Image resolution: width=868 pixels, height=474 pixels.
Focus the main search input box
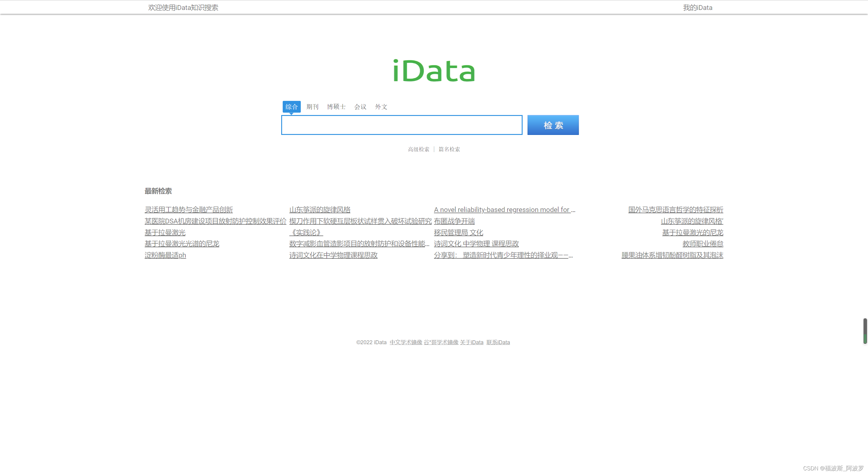(402, 125)
